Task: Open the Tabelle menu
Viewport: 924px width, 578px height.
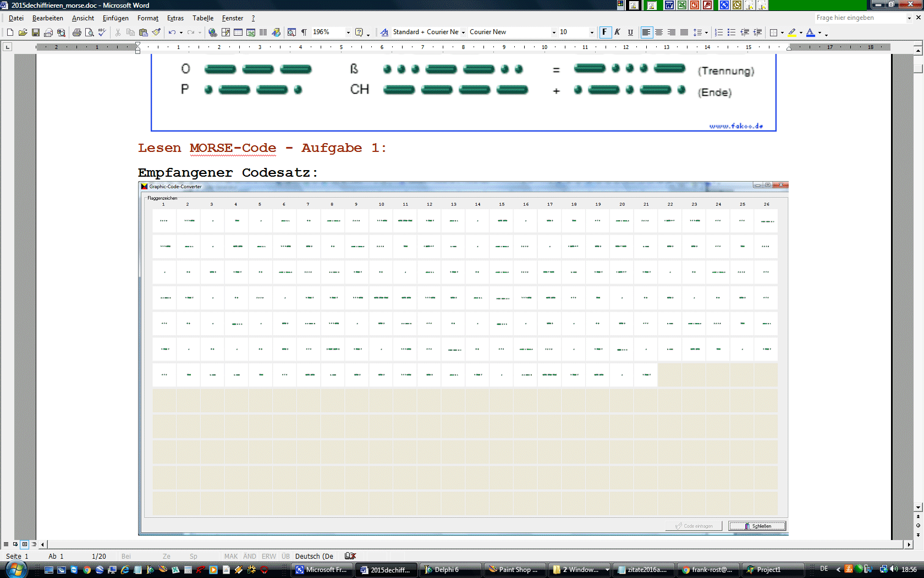Action: pos(203,18)
